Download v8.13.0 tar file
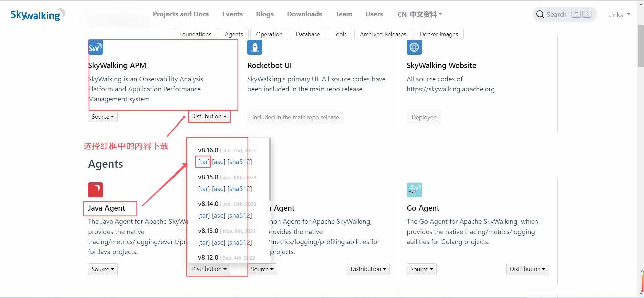644x298 pixels. point(204,242)
